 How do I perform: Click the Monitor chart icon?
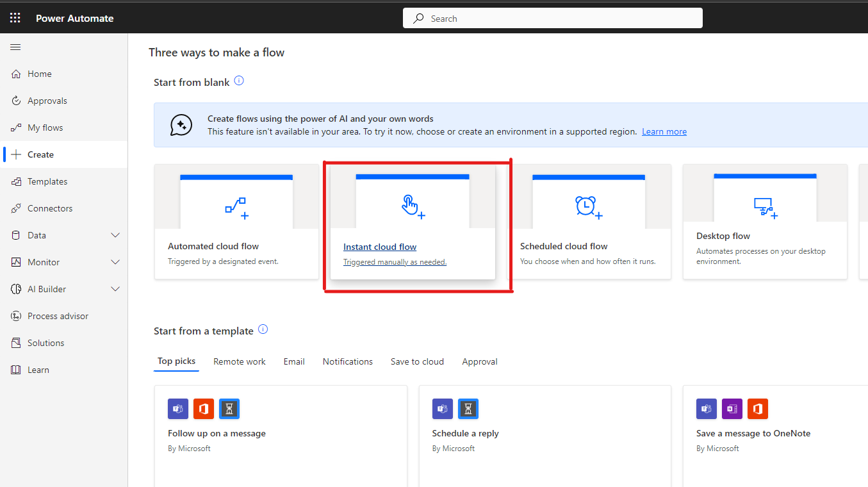(x=16, y=262)
